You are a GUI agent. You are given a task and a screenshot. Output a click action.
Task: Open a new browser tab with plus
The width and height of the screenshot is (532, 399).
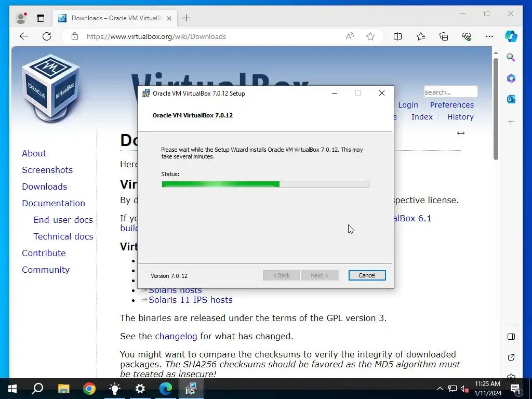[x=187, y=18]
